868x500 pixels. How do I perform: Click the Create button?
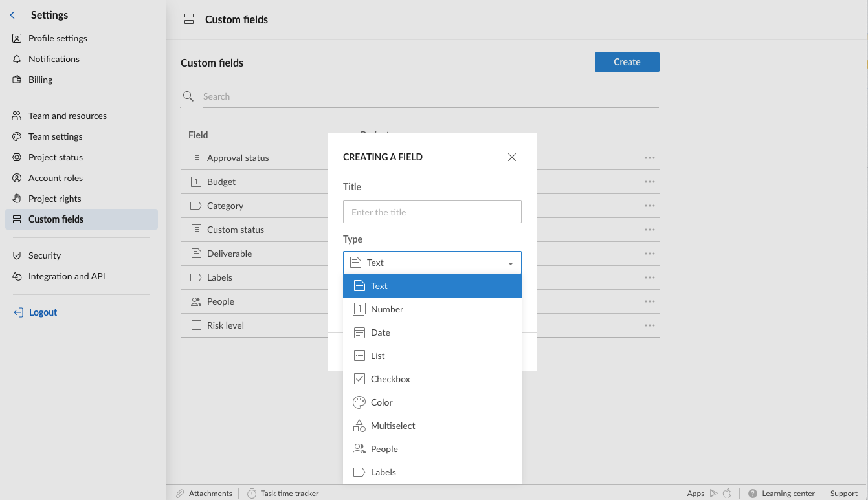pyautogui.click(x=627, y=62)
